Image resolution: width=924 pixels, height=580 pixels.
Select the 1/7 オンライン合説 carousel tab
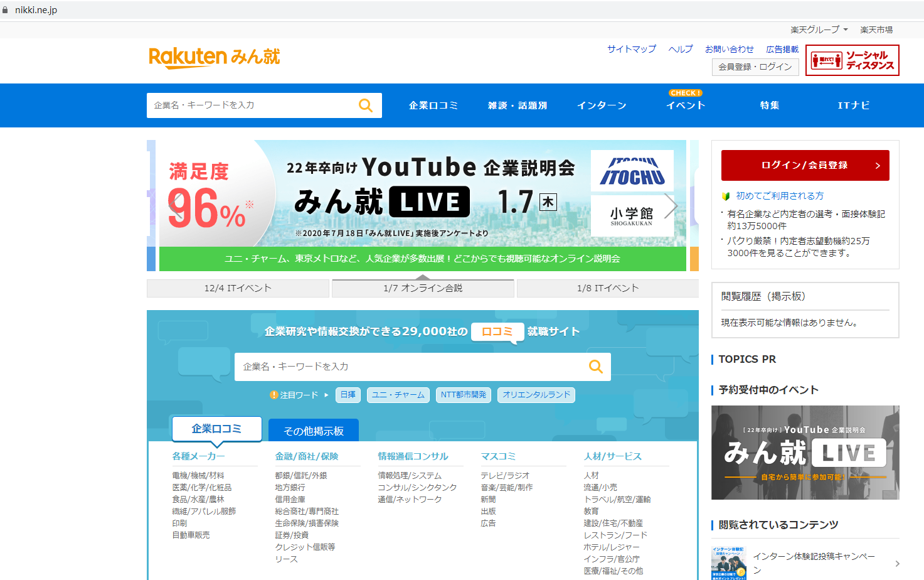point(423,288)
